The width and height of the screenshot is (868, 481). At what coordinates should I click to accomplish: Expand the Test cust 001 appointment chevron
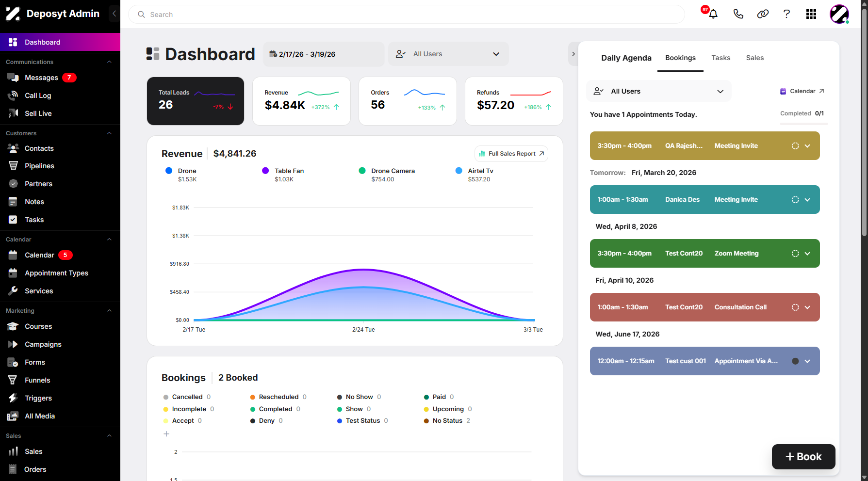coord(807,361)
